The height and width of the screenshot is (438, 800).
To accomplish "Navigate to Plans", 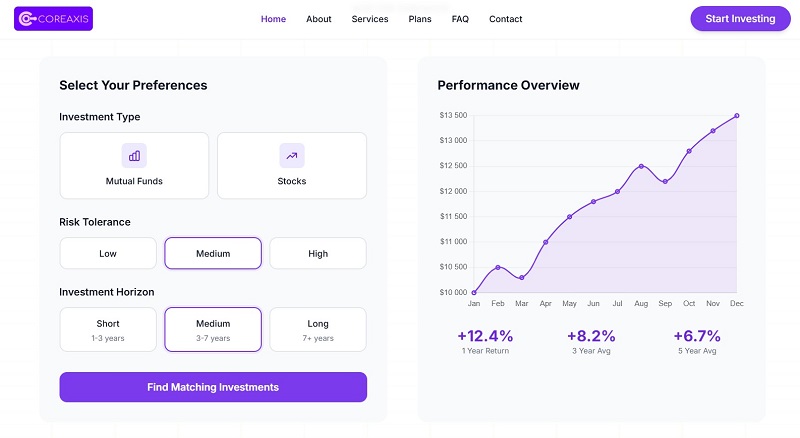I will pos(420,19).
